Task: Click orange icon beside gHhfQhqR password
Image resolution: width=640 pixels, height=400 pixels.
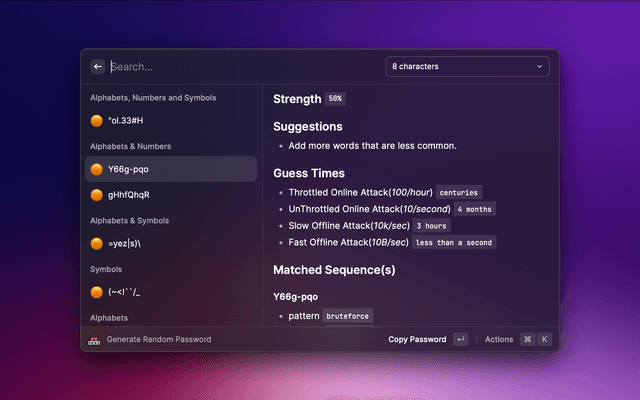Action: [x=97, y=194]
